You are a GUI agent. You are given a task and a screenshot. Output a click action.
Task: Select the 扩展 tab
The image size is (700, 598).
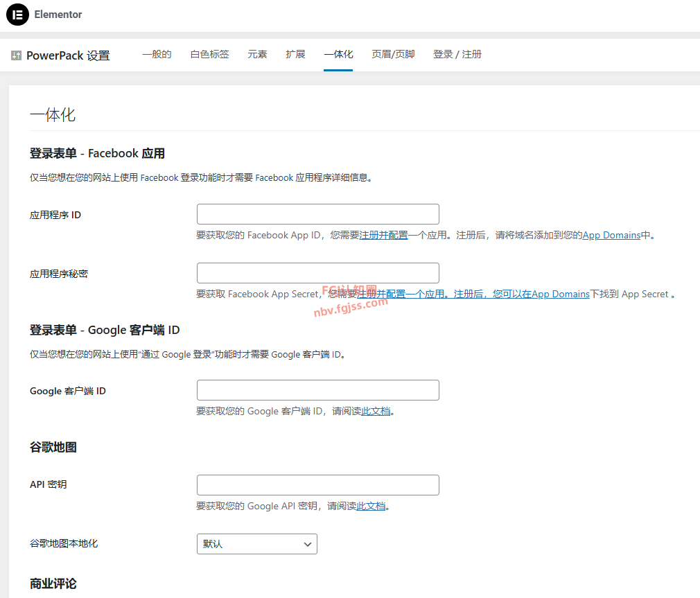[x=295, y=55]
